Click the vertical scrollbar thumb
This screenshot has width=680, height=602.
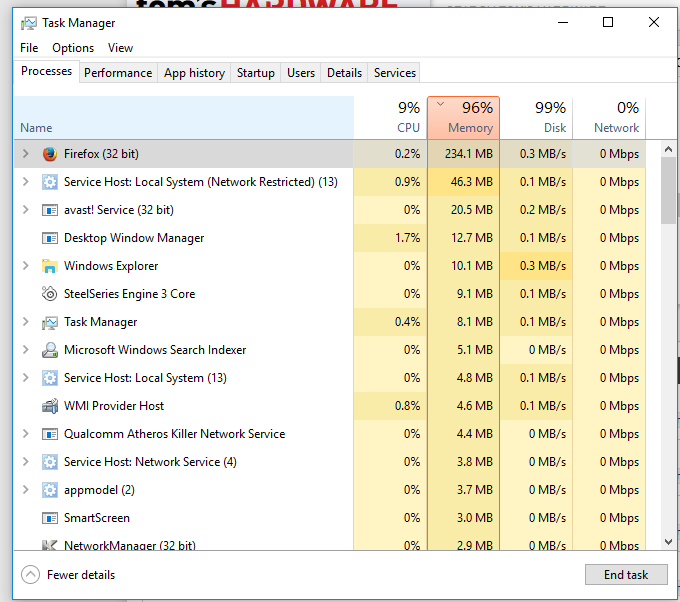[x=668, y=191]
